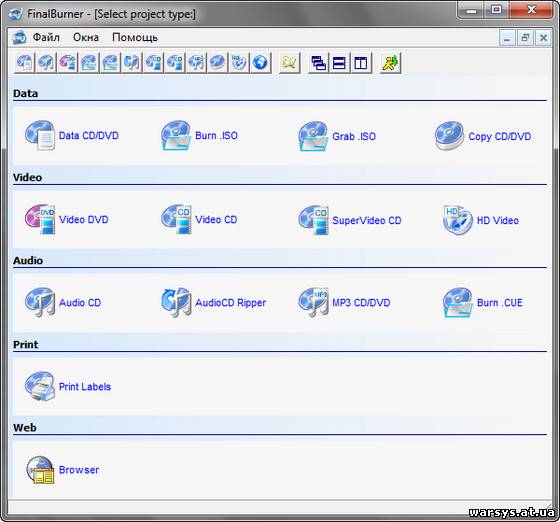Click the running-man exit toolbar icon
The width and height of the screenshot is (560, 522).
[x=391, y=63]
